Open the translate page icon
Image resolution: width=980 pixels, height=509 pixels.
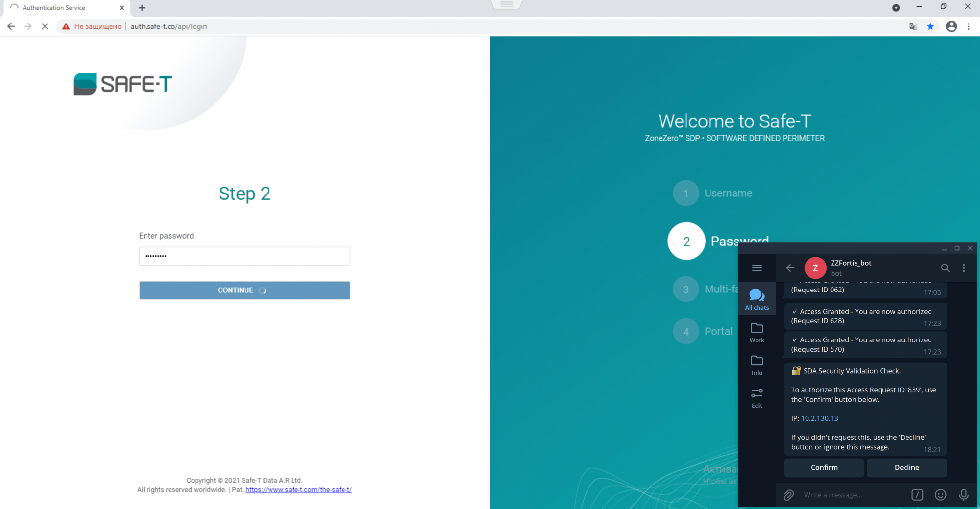click(913, 26)
